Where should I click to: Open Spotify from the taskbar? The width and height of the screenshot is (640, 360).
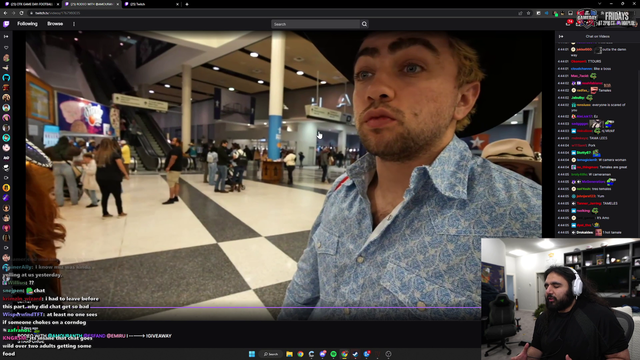tap(333, 354)
